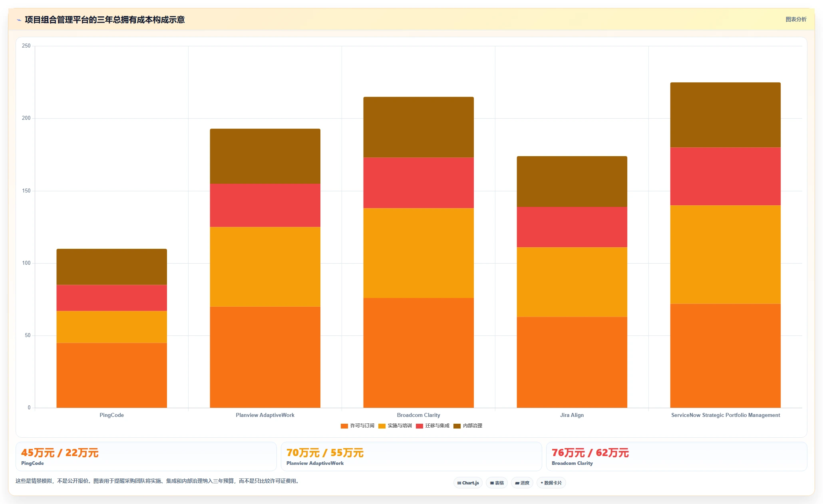Select ServiceNow's brown 内部治理 bar segment
Image resolution: width=823 pixels, height=504 pixels.
(726, 115)
